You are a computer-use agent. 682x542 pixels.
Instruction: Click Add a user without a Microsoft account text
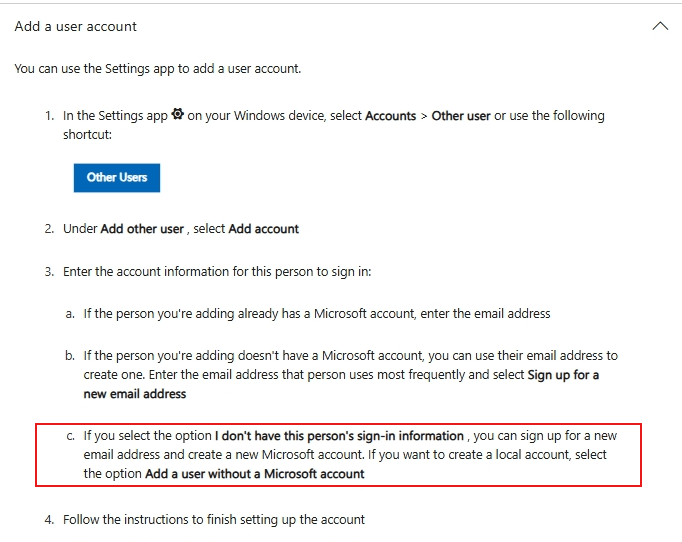[255, 474]
